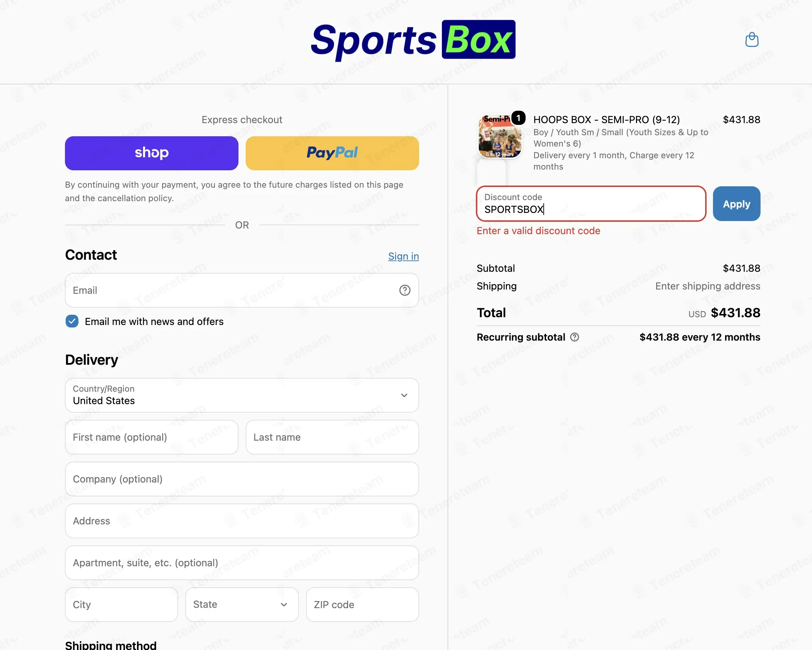The height and width of the screenshot is (650, 812).
Task: Click the City input field
Action: click(121, 605)
